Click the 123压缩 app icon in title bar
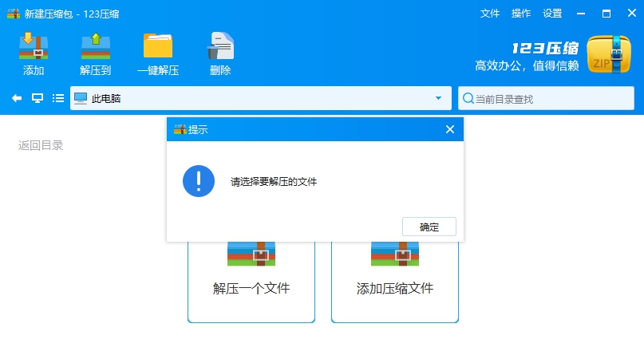Screen dimensions: 644x359 (14, 14)
